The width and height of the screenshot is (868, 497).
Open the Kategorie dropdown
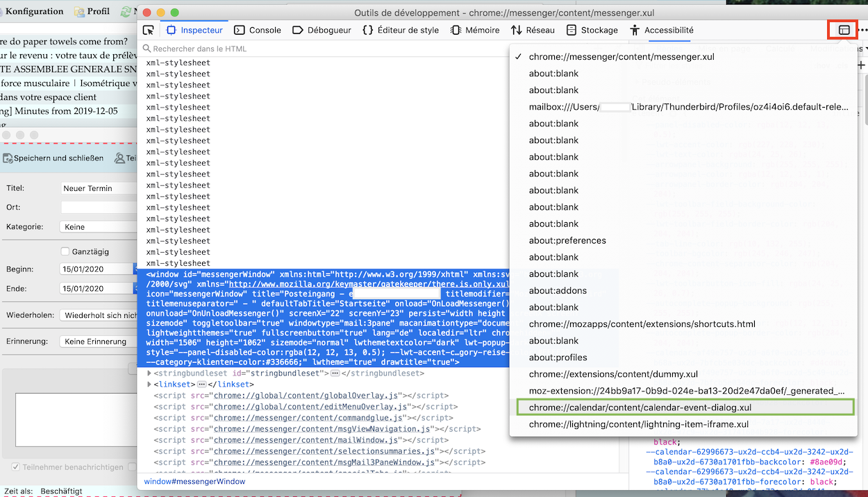97,227
